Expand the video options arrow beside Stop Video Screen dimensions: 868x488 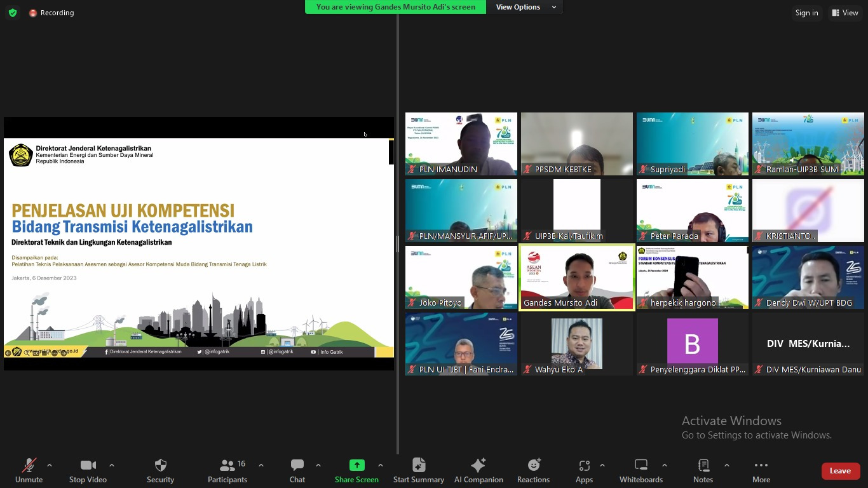click(x=112, y=465)
